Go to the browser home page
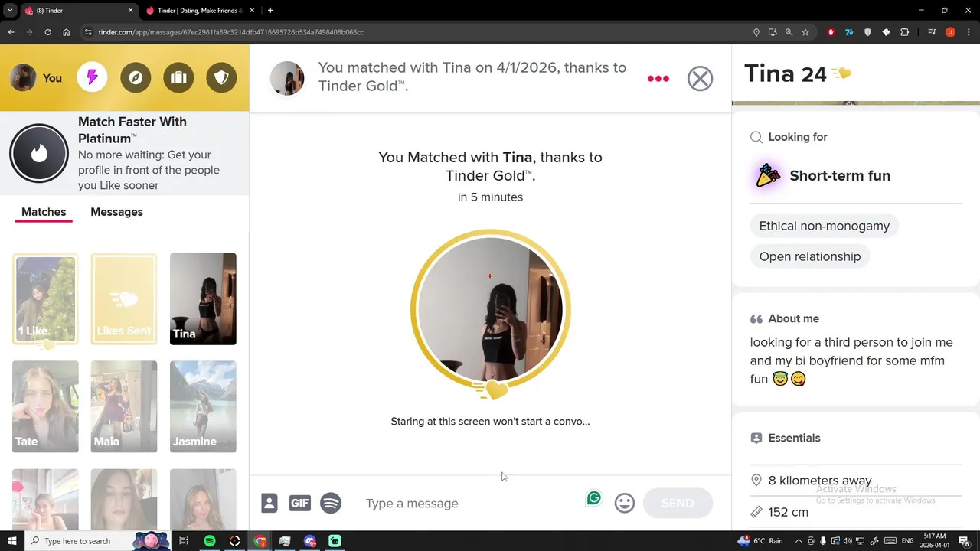Viewport: 980px width, 551px height. pyautogui.click(x=66, y=32)
